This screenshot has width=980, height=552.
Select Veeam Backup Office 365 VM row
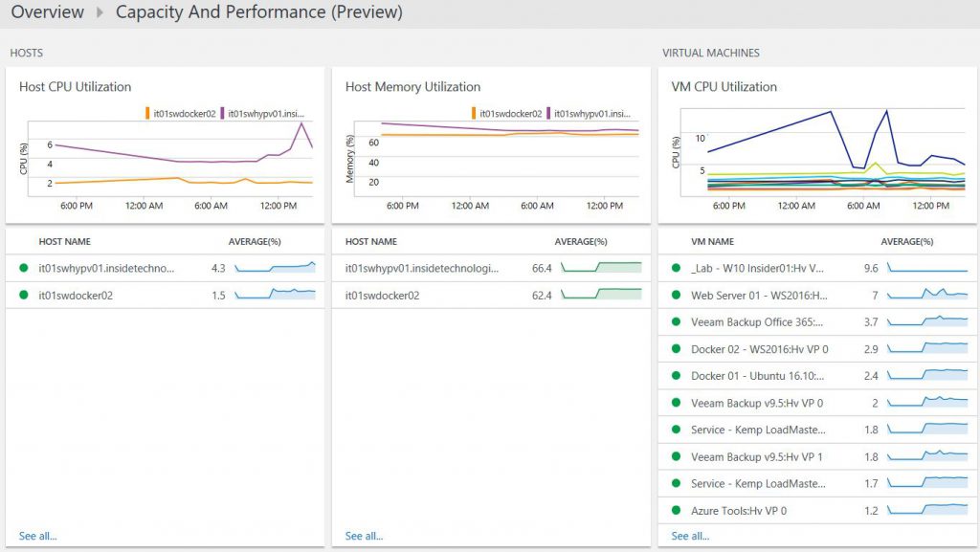click(x=817, y=321)
